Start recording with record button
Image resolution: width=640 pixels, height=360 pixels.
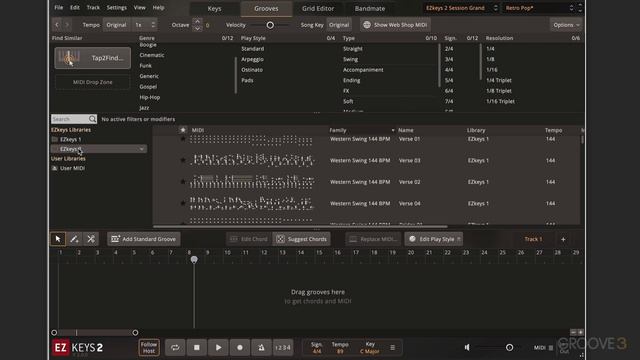240,347
